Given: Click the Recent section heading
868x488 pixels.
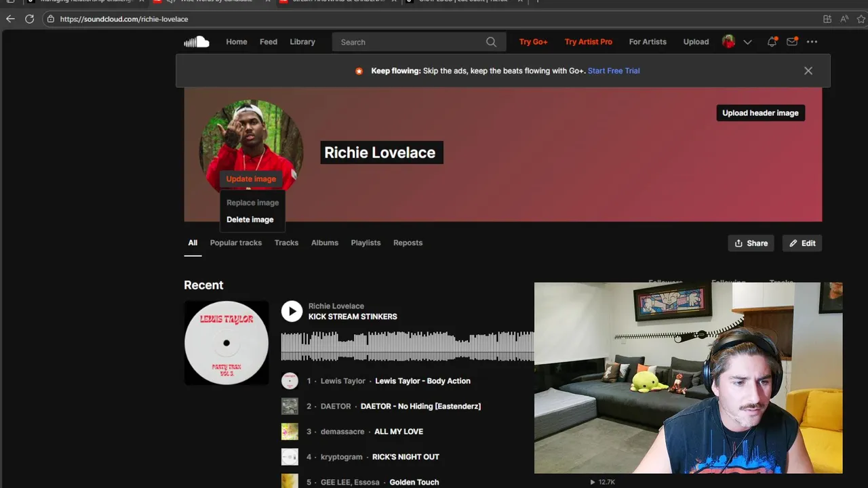Looking at the screenshot, I should [x=203, y=285].
